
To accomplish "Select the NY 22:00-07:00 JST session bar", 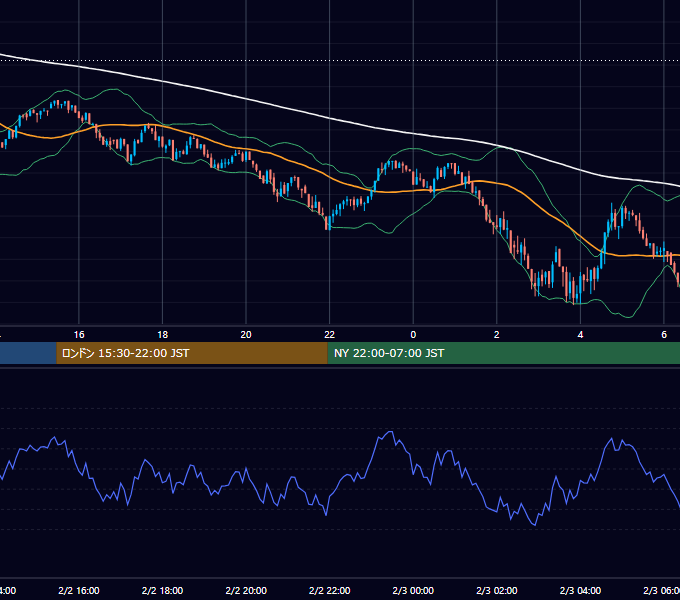I will click(x=503, y=353).
